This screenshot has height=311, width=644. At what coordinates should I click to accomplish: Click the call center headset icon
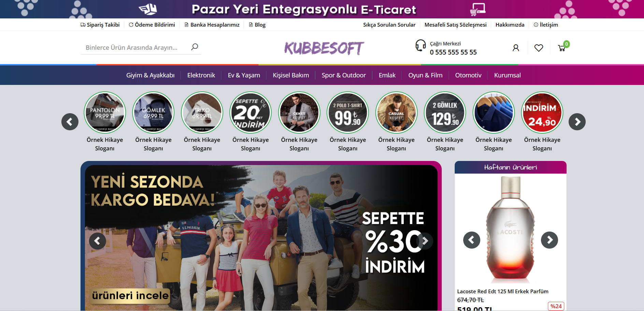[x=421, y=45]
